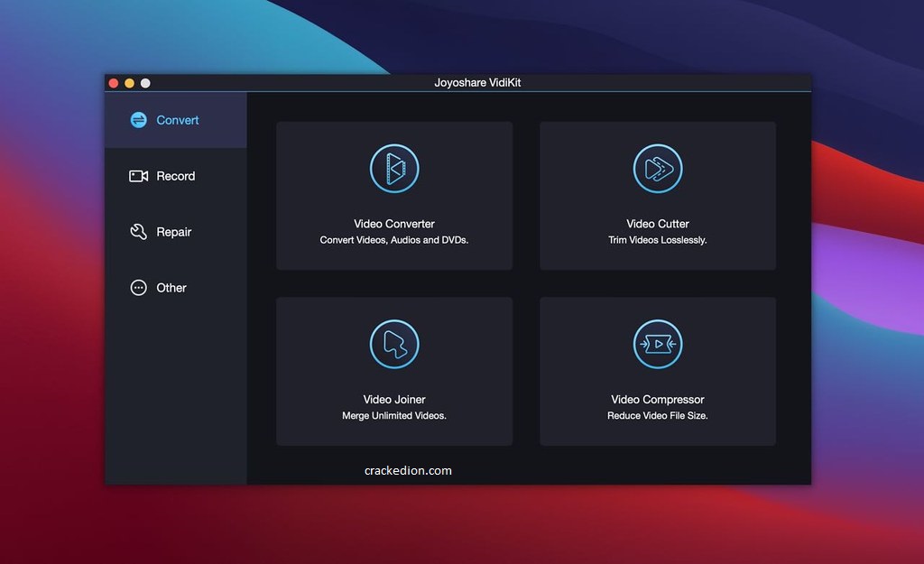Image resolution: width=924 pixels, height=564 pixels.
Task: Click "Trim Videos Losslessly." description
Action: [x=658, y=240]
